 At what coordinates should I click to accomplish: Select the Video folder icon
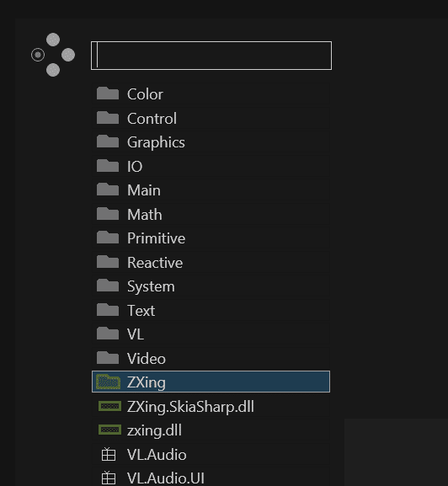coord(108,358)
